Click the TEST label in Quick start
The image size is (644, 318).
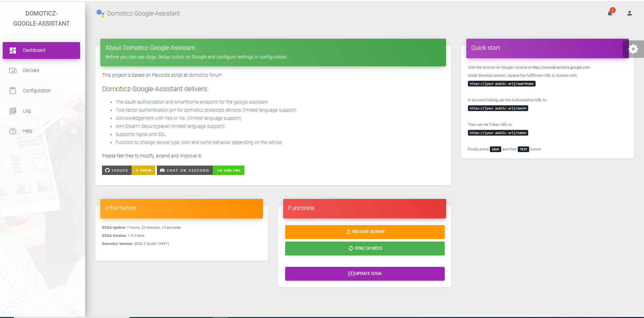coord(523,149)
